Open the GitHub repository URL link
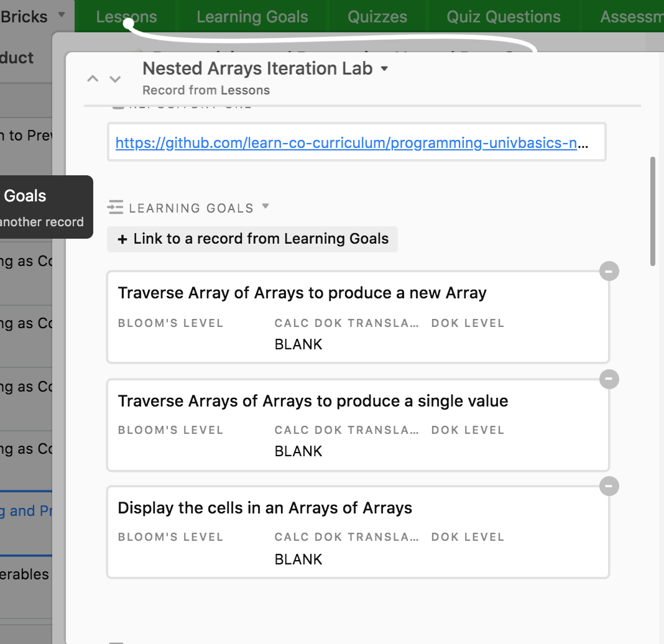 pyautogui.click(x=351, y=143)
